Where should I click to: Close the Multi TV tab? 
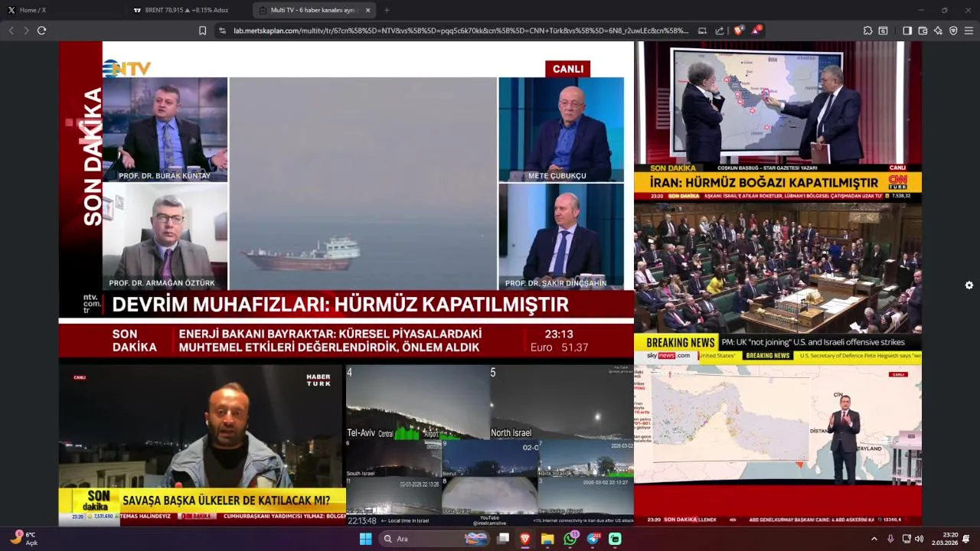(x=368, y=10)
